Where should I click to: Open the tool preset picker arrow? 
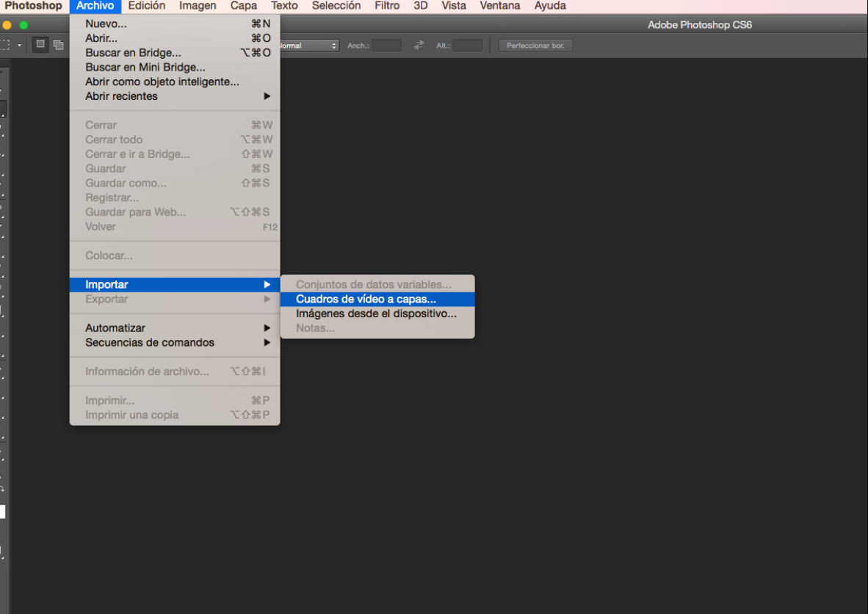20,46
